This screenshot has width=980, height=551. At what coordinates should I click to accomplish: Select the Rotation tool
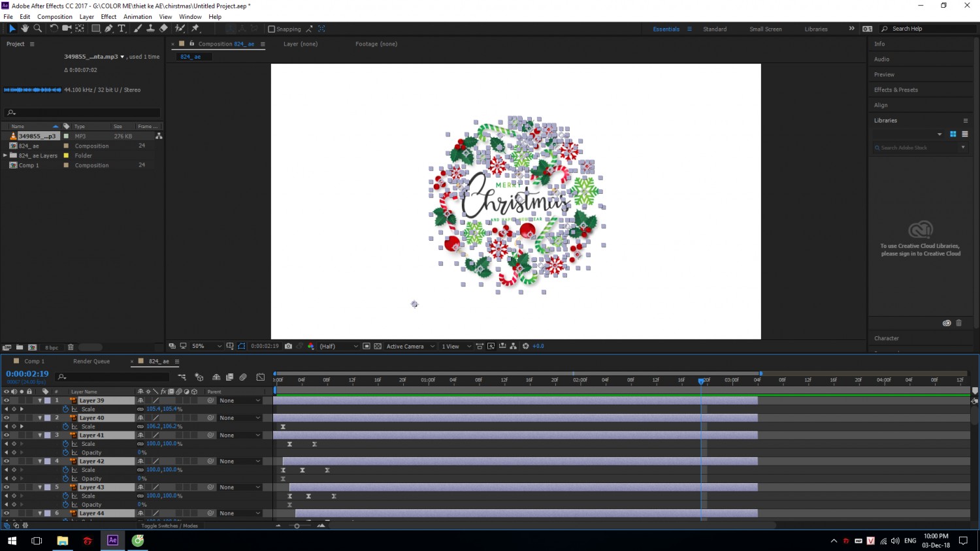[54, 29]
